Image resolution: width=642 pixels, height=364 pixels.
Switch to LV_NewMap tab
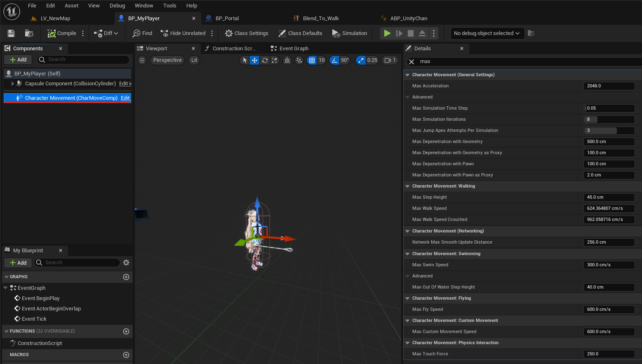55,19
